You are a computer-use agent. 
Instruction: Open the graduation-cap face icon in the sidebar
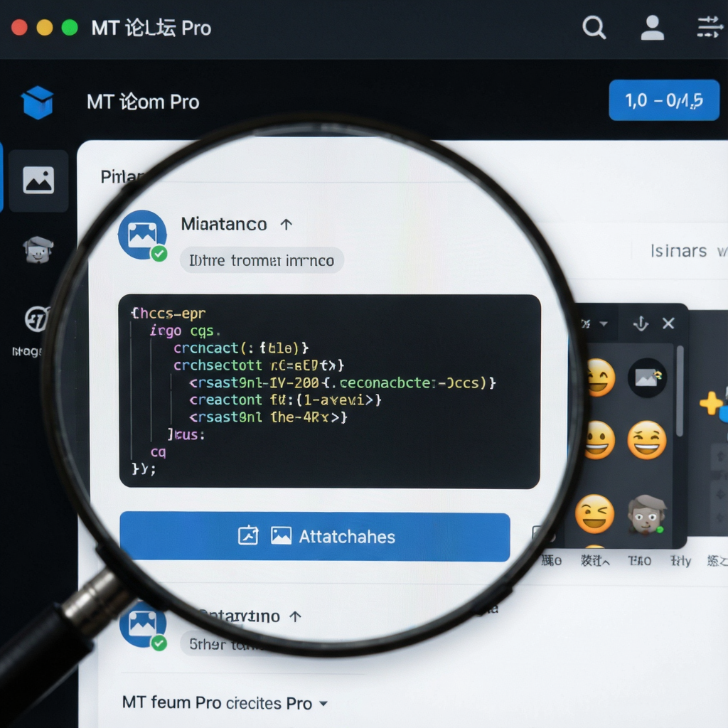pos(38,250)
